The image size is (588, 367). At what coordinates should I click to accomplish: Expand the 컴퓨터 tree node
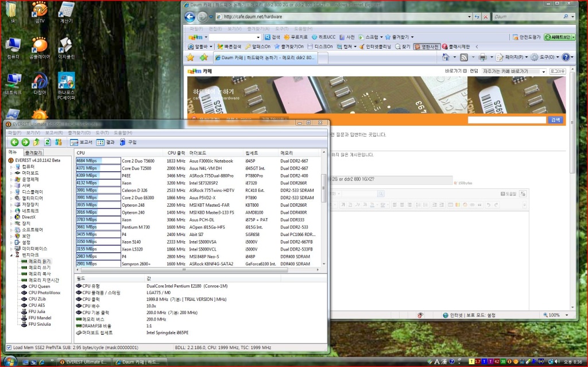pyautogui.click(x=11, y=167)
